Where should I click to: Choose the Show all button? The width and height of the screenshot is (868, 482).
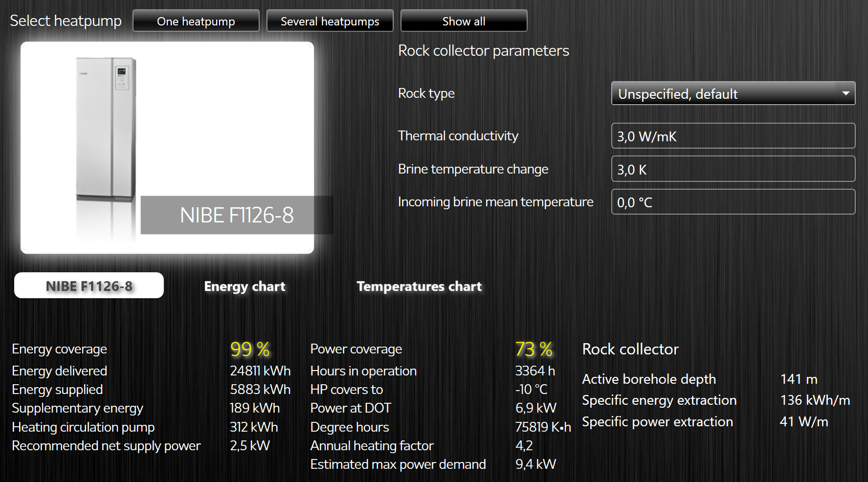point(464,21)
